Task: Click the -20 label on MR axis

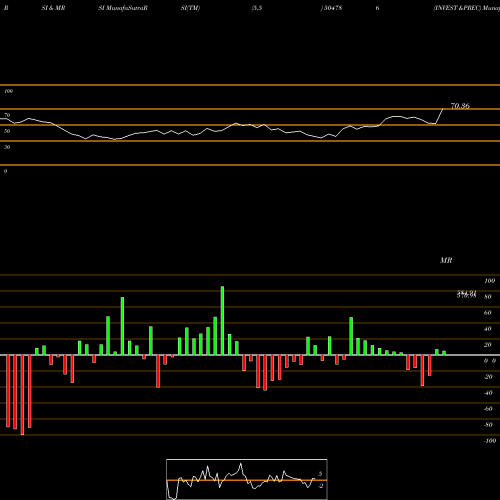Action: [x=488, y=377]
